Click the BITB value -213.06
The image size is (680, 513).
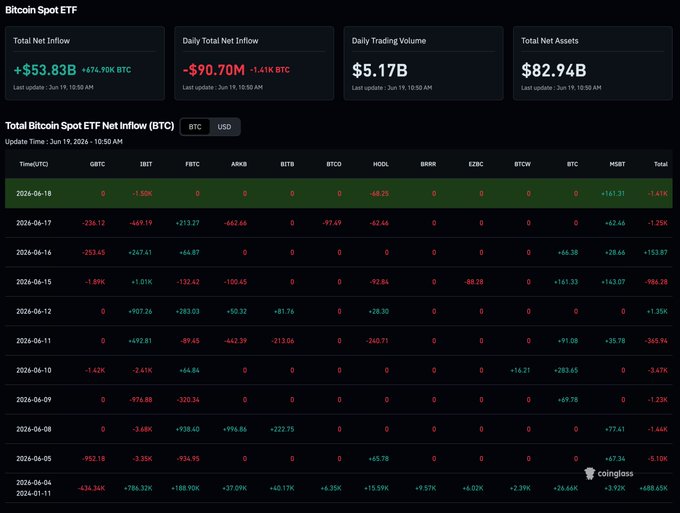[282, 341]
